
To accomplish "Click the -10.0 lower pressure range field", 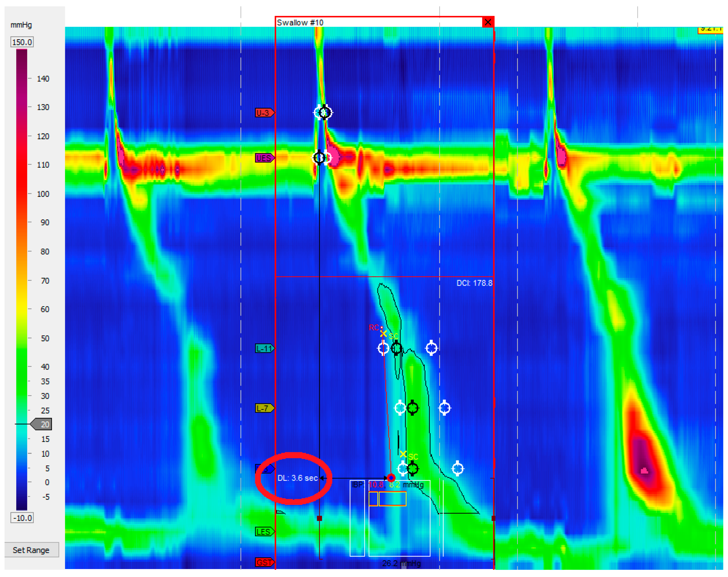I will click(x=22, y=518).
